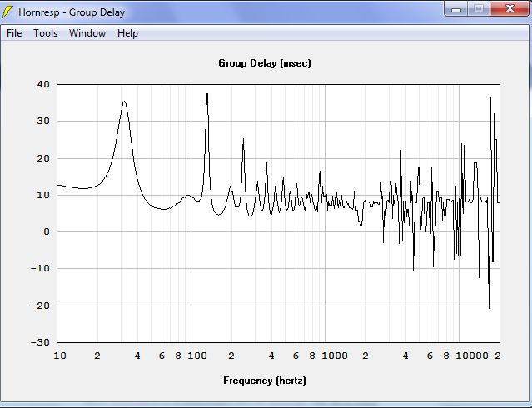This screenshot has height=408, width=532.
Task: Click the y-axis label -10
Action: click(40, 268)
